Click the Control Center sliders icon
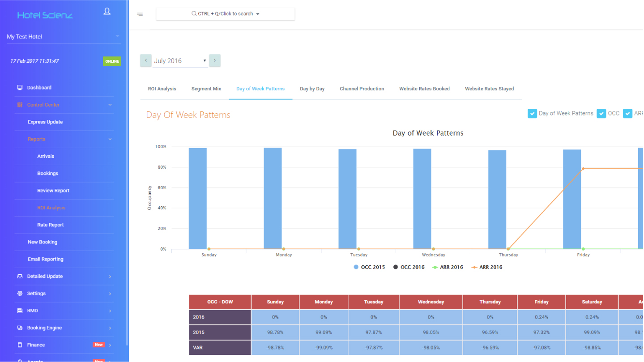Screen dimensions: 644x362 [x=20, y=105]
